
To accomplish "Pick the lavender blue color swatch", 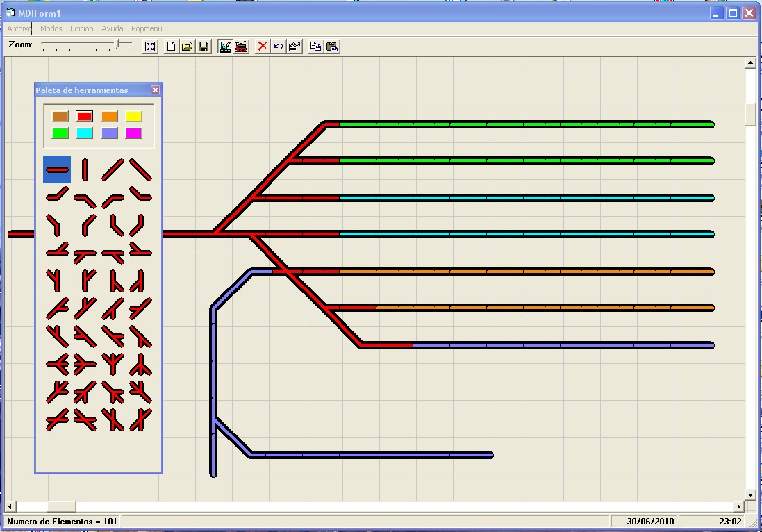I will pos(109,133).
